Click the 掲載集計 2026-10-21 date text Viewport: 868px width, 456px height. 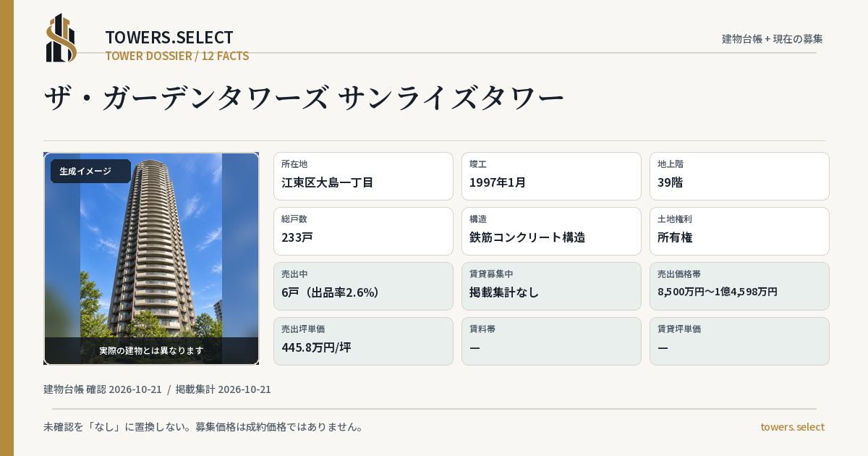click(224, 389)
